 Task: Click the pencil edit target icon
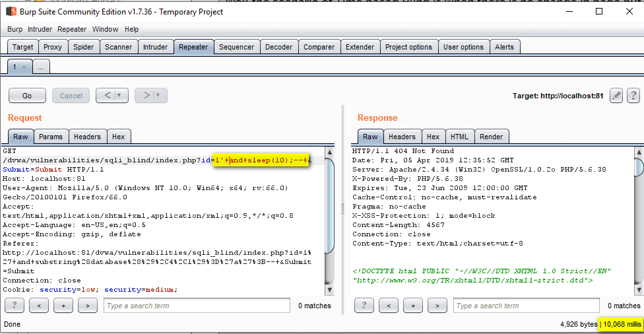(616, 96)
